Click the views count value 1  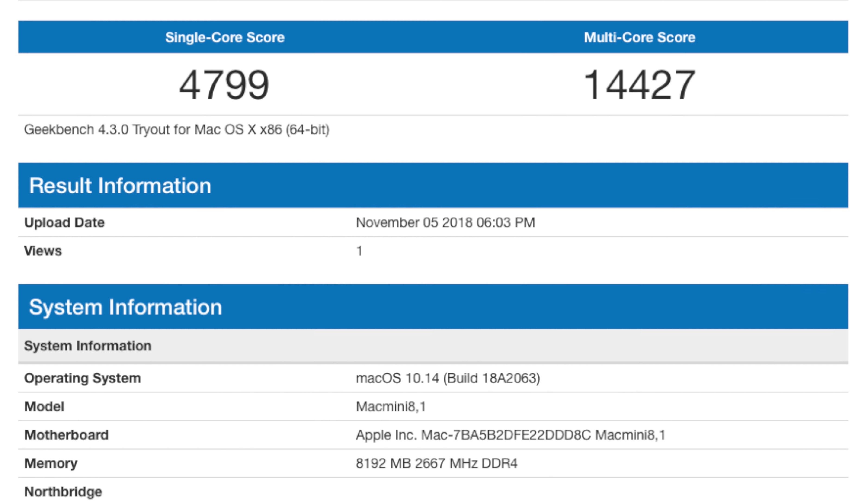[x=359, y=251]
